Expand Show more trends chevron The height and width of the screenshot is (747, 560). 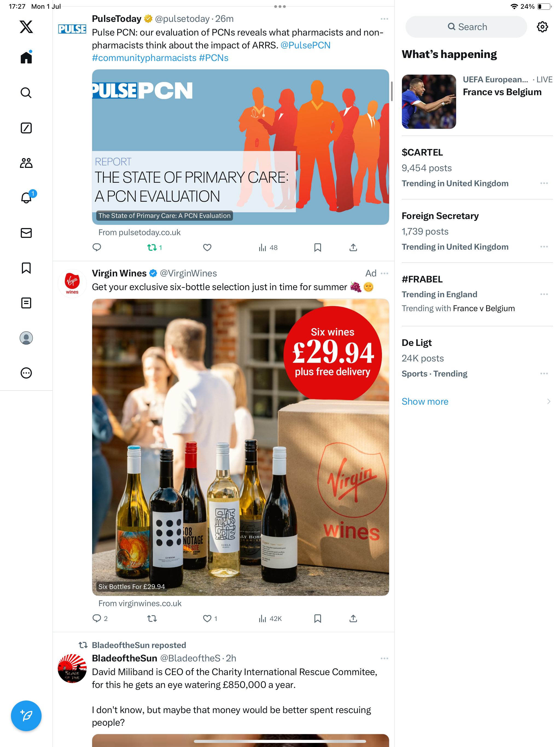tap(548, 401)
